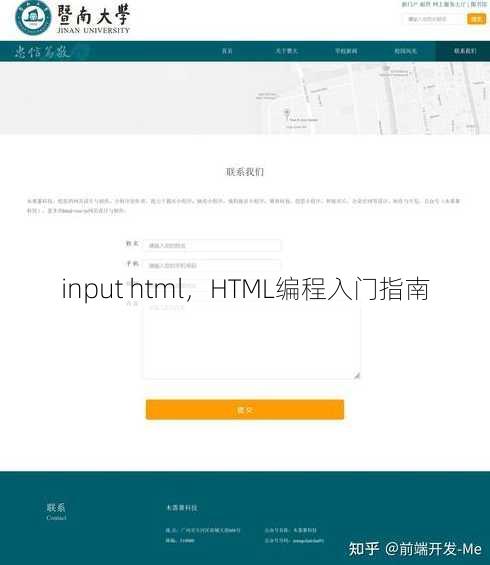Click the 木墨墨科技 footer company name

click(x=181, y=508)
